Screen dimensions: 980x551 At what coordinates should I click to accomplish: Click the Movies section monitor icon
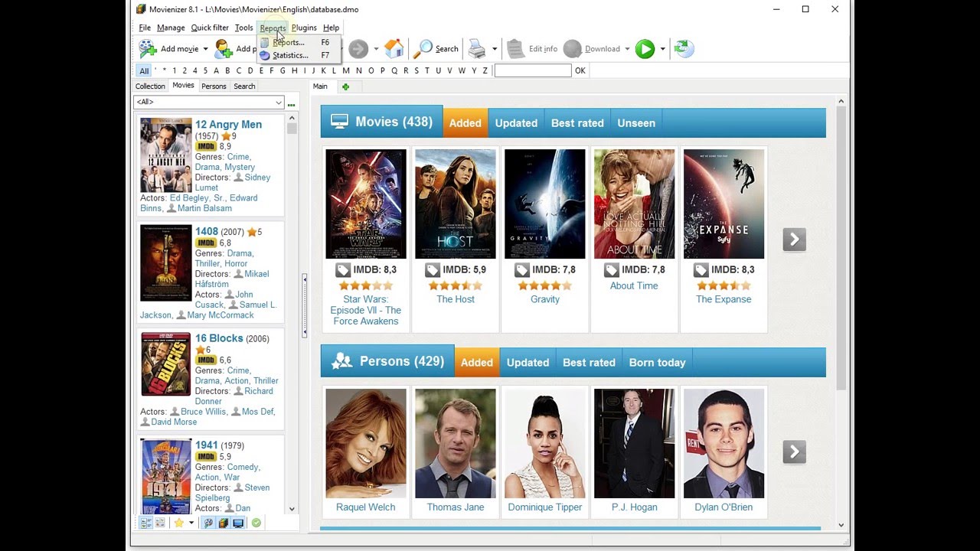(339, 122)
